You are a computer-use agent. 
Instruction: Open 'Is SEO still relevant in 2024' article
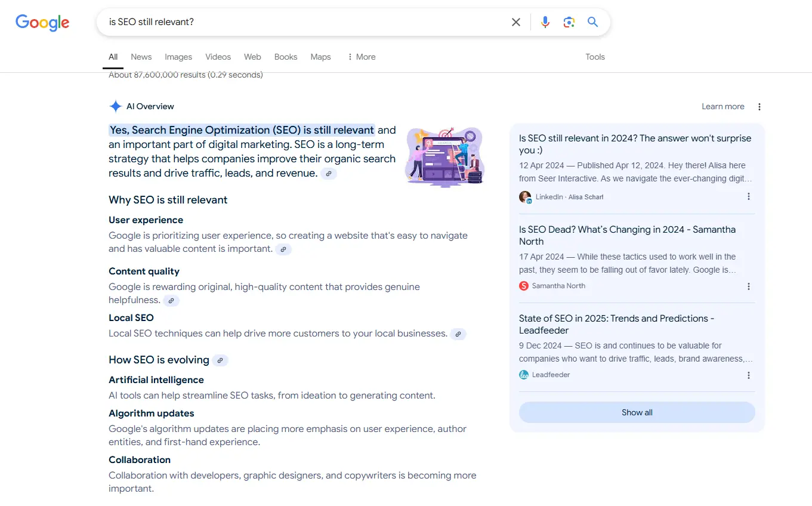click(635, 144)
